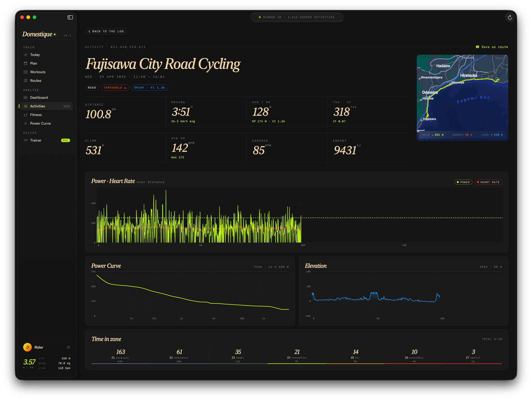Open Power Curve in sidebar

pos(47,123)
